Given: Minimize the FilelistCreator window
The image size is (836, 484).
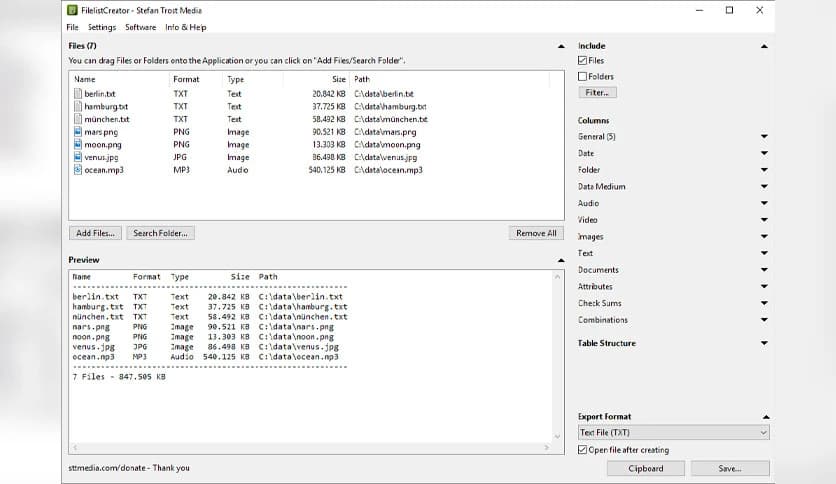Looking at the screenshot, I should (700, 10).
